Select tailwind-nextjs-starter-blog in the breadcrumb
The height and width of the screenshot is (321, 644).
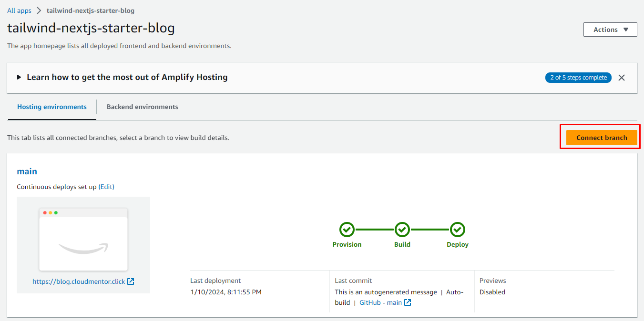coord(91,10)
